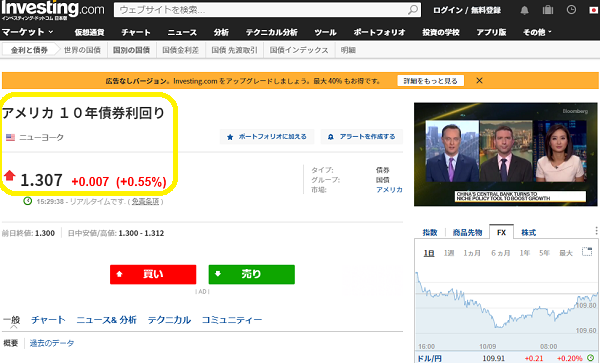The image size is (600, 363).
Task: Switch sidebar to 株式 tab
Action: 528,232
